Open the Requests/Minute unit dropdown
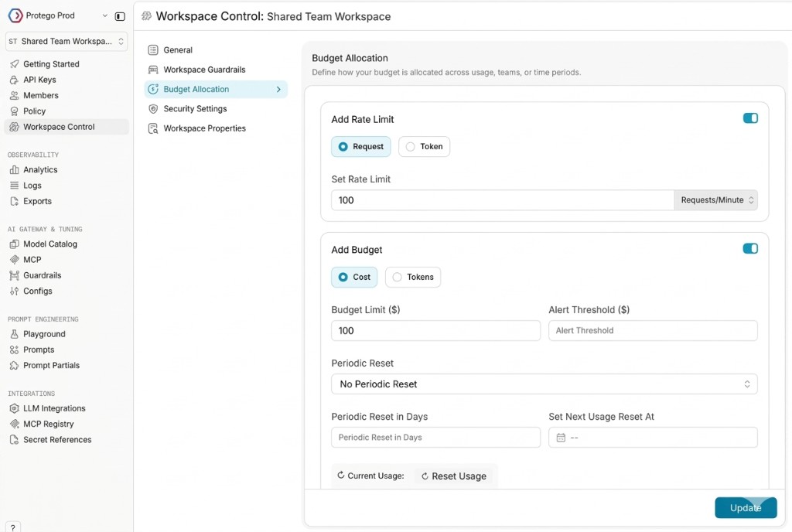Screen dimensions: 792x532 pyautogui.click(x=715, y=200)
